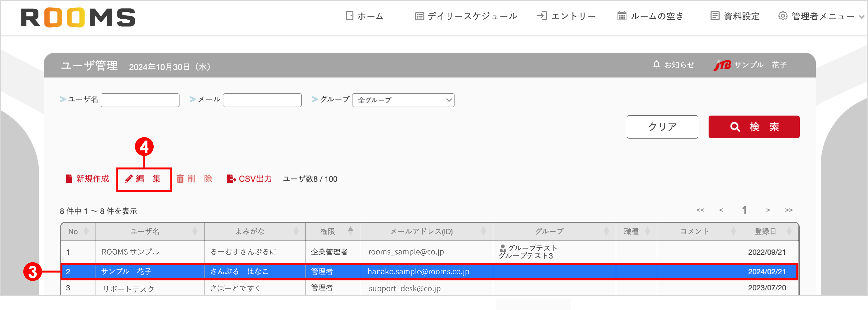The height and width of the screenshot is (310, 868).
Task: Open CSV出力 export icon
Action: 231,179
